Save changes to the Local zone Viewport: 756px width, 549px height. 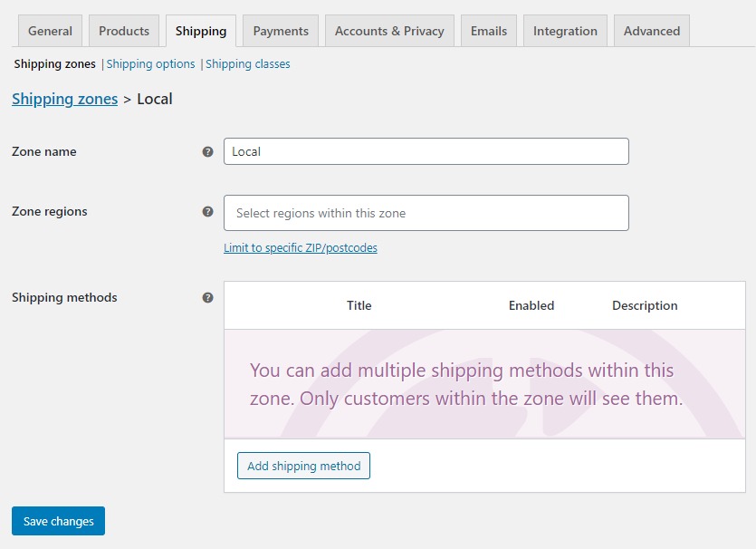[58, 521]
